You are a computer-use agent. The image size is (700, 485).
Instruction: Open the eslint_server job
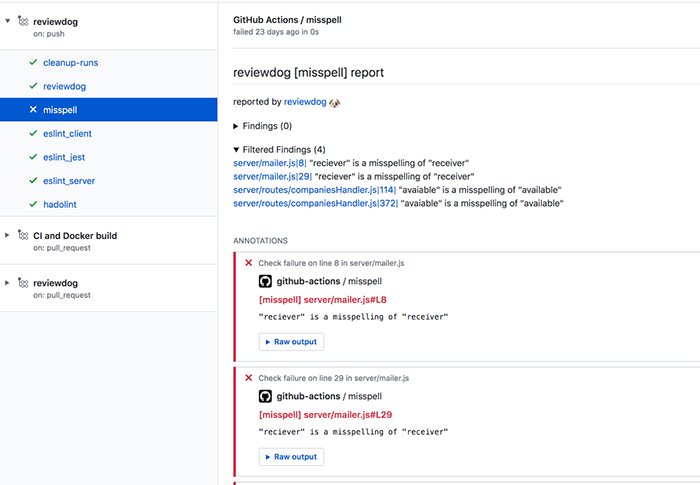point(69,181)
